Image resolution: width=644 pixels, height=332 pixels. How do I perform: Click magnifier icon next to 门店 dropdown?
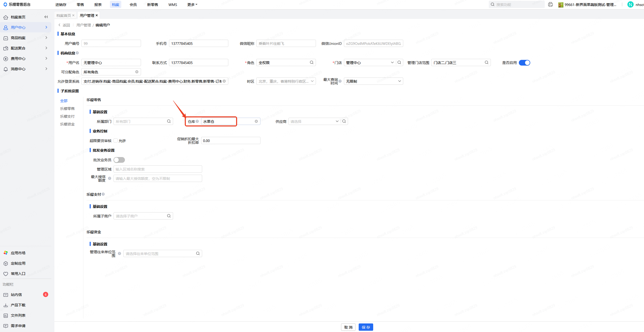click(399, 62)
